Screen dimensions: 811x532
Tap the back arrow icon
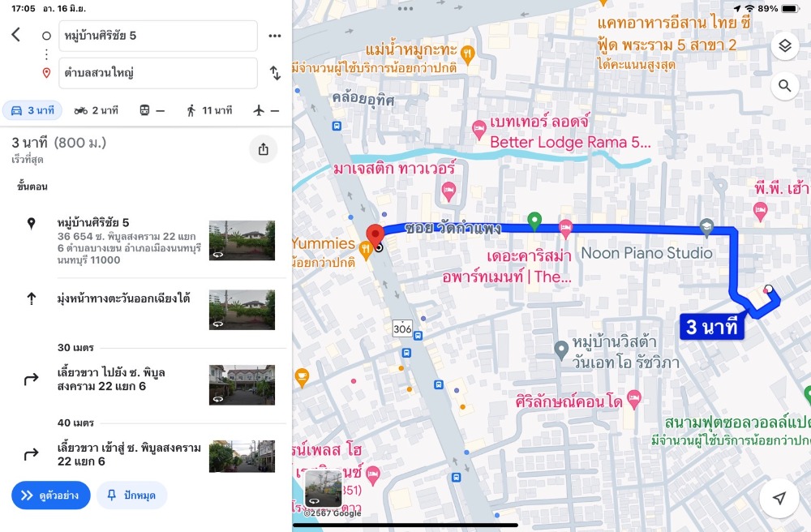15,35
